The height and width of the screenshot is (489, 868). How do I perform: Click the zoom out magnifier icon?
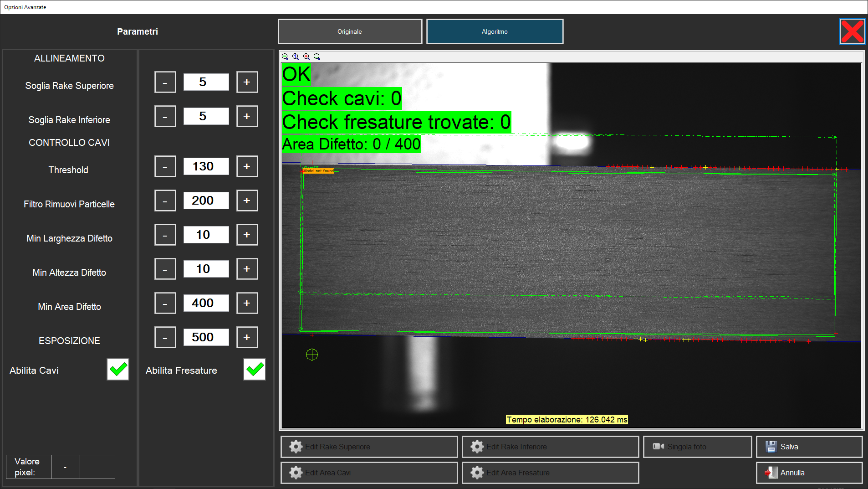[285, 57]
